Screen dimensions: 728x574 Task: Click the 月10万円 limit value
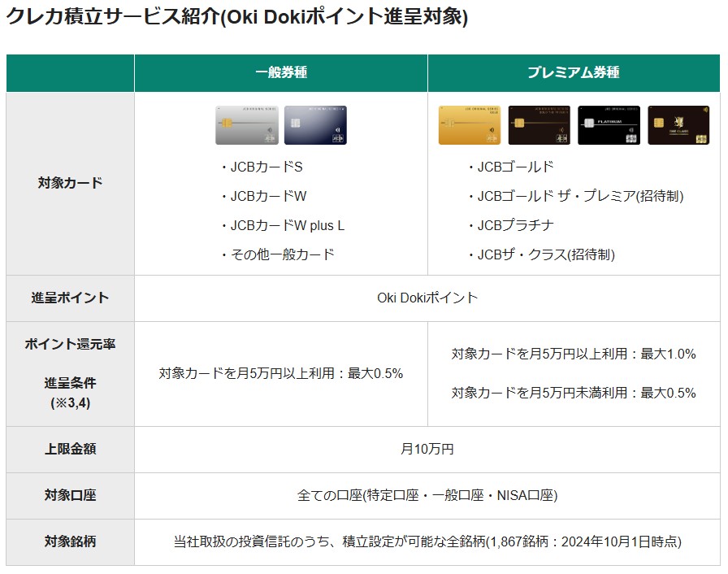427,449
